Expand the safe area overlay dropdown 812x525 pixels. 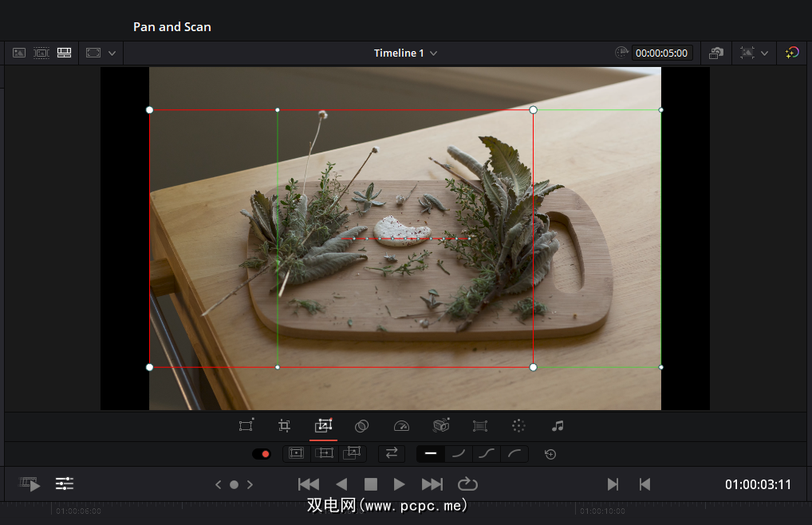[x=764, y=53]
